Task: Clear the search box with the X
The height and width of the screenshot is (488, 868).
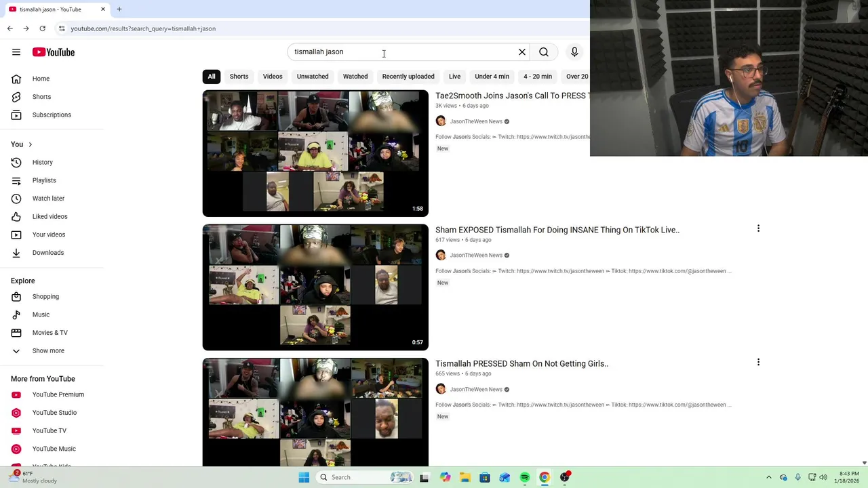Action: (x=522, y=52)
